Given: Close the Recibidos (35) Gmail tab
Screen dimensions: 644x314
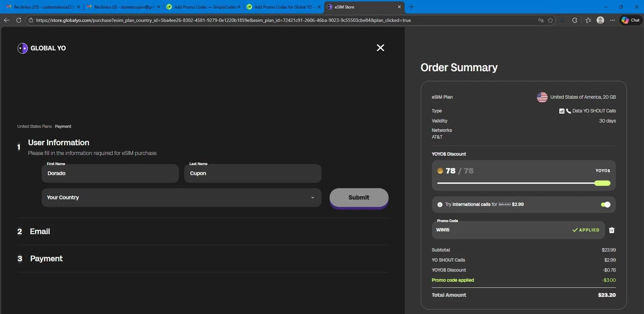Looking at the screenshot, I should [79, 7].
